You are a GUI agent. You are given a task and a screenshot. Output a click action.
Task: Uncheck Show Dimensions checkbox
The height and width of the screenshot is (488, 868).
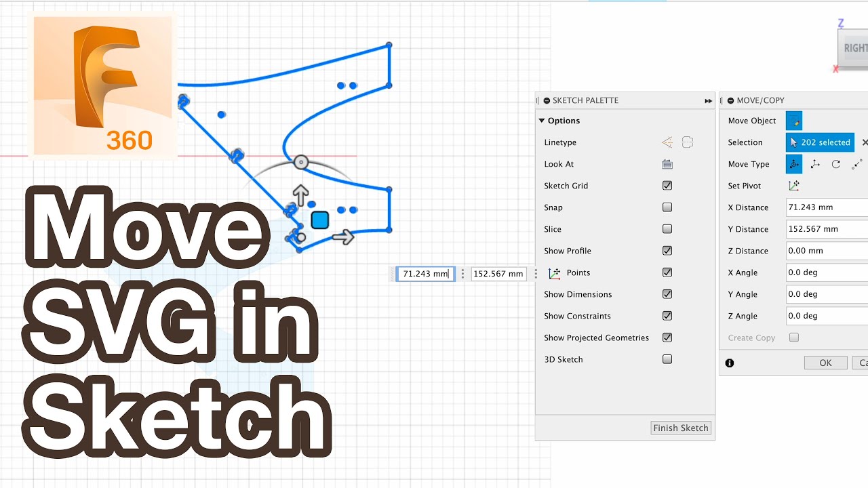[x=667, y=294]
